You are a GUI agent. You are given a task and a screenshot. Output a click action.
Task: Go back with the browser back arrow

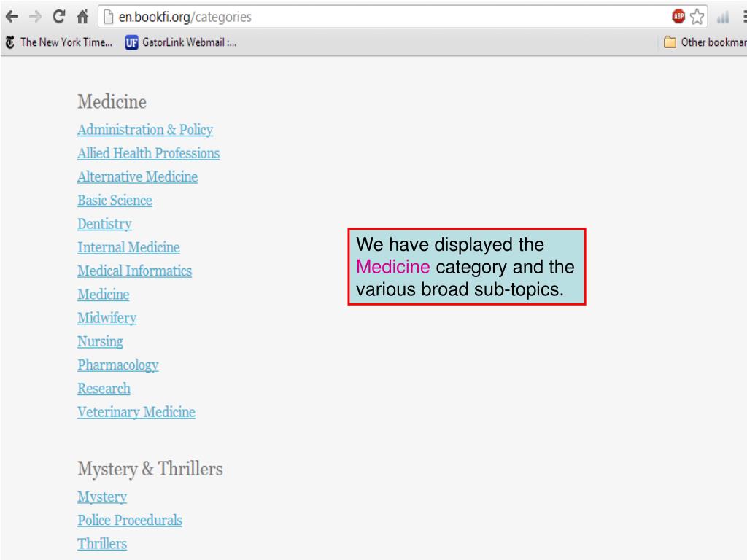[x=12, y=17]
